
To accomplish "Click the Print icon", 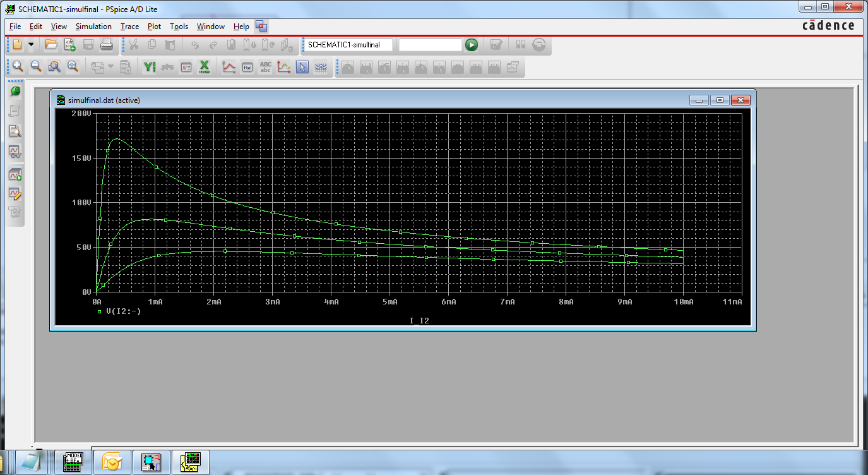I will 106,45.
